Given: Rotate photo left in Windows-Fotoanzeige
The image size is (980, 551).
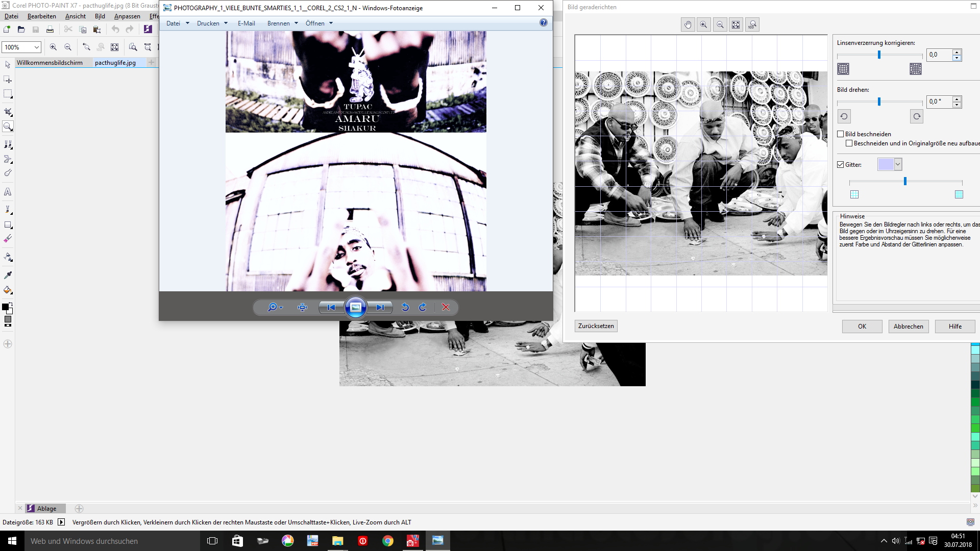Looking at the screenshot, I should 405,307.
